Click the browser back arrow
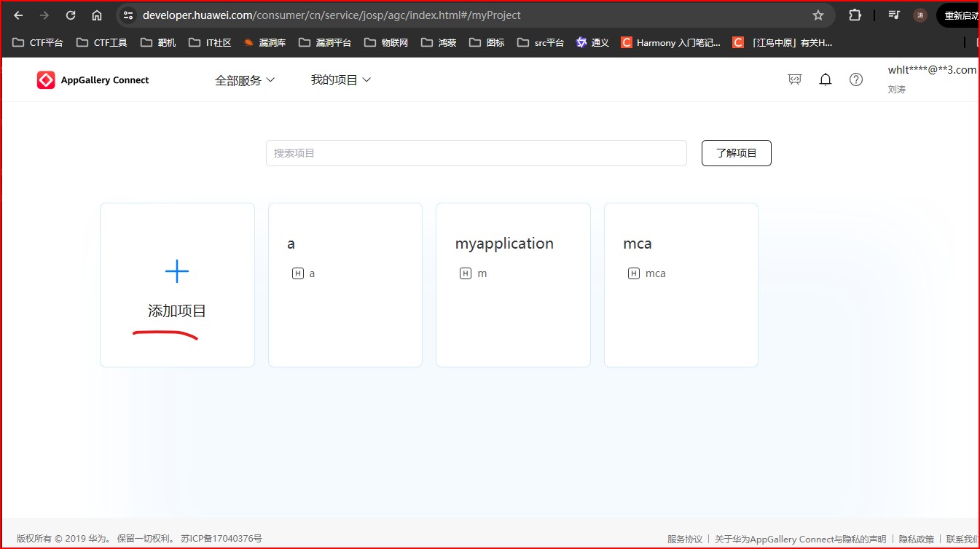The width and height of the screenshot is (980, 549). (18, 15)
